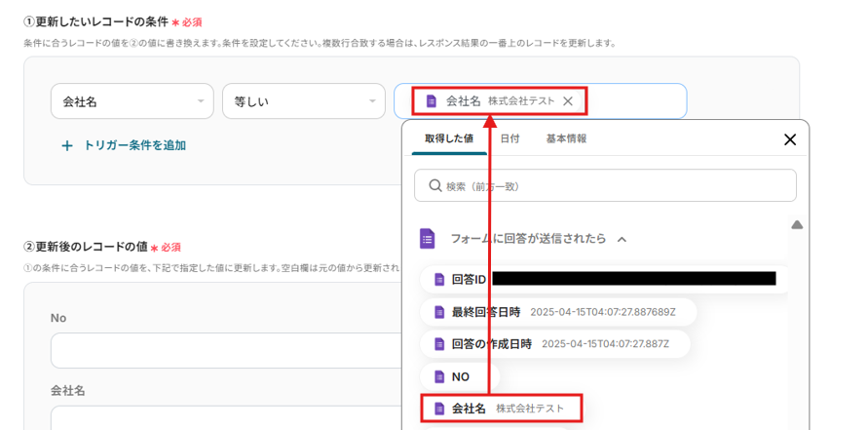The image size is (868, 430).
Task: Collapse the フォームに回答が送信されたら section
Action: (622, 239)
